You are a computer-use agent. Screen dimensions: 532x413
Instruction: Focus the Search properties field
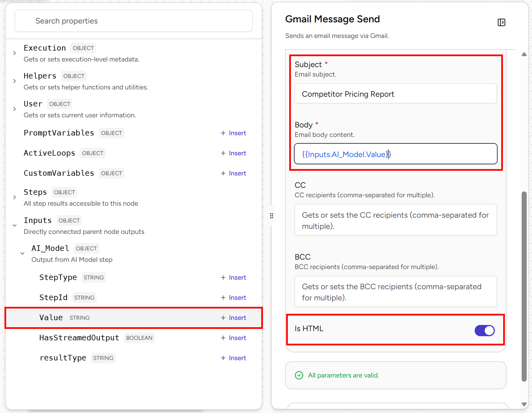(134, 21)
